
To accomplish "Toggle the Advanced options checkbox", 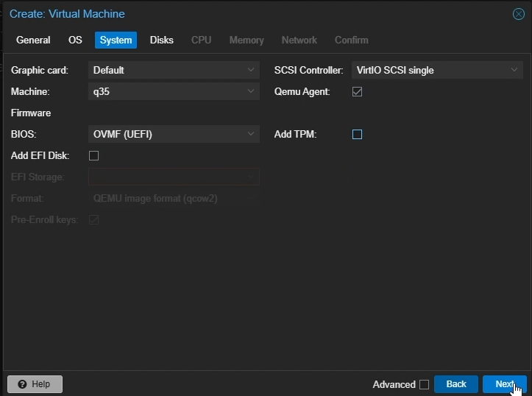I will pyautogui.click(x=424, y=384).
